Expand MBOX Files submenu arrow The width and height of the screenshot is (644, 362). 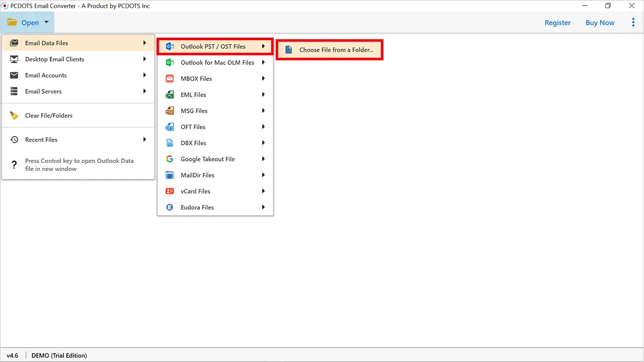click(263, 79)
